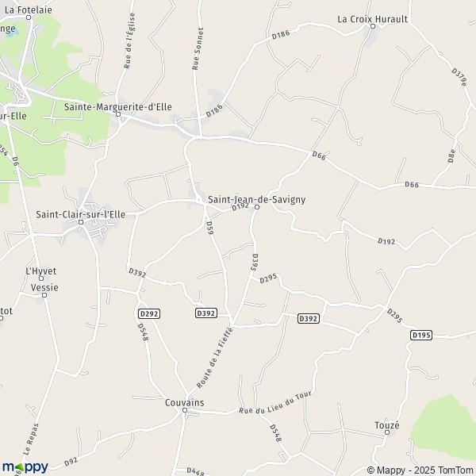Click the Mappy TomTom copyright text

[x=420, y=470]
